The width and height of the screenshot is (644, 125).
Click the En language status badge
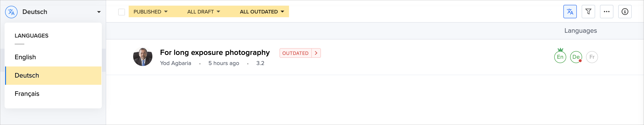[560, 57]
